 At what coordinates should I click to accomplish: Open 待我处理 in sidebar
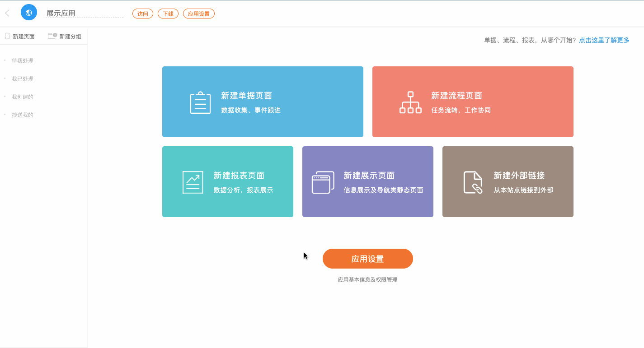point(23,61)
